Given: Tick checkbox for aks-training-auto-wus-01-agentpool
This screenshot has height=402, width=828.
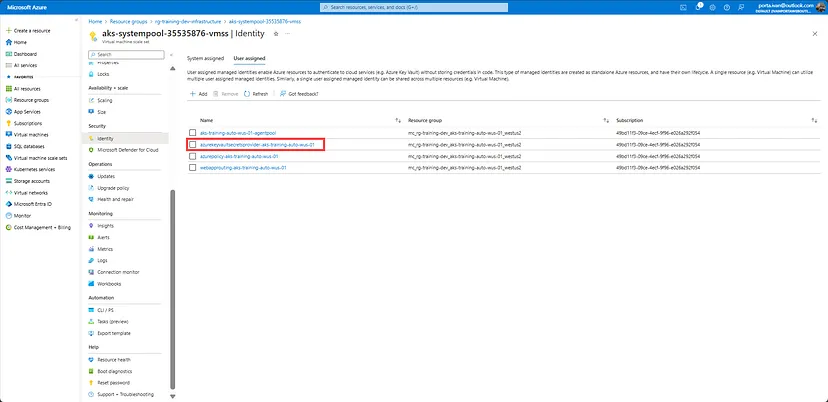Looking at the screenshot, I should coord(193,133).
